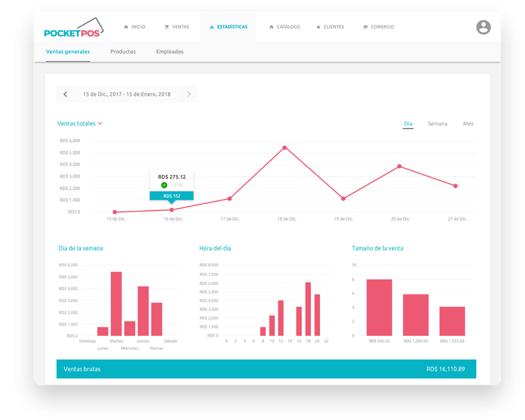Go to the previous date range with the chevron
The width and height of the screenshot is (525, 420).
(65, 94)
